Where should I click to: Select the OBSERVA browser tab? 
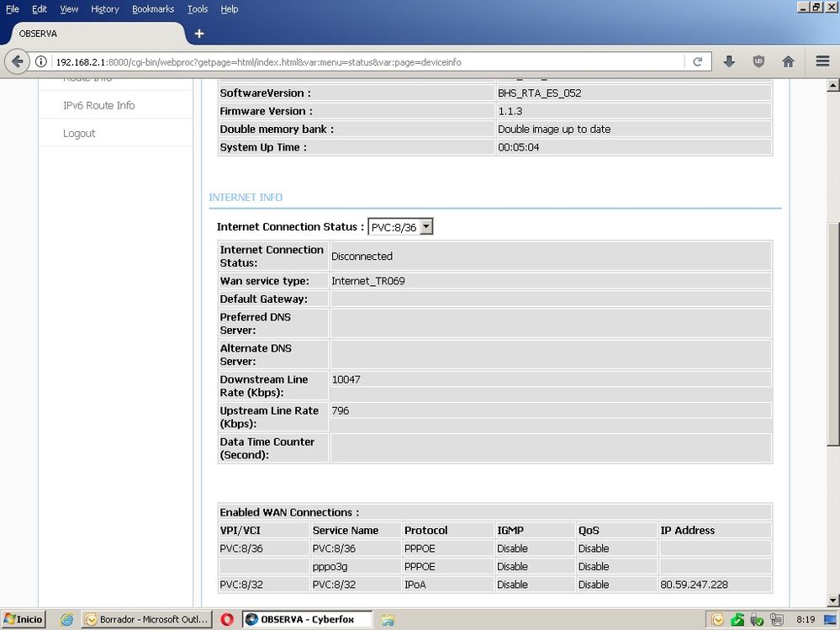(91, 34)
